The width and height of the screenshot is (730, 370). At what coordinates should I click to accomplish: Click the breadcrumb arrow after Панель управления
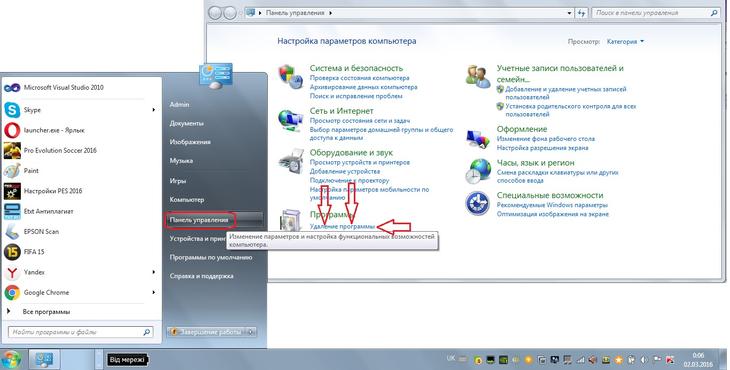331,13
